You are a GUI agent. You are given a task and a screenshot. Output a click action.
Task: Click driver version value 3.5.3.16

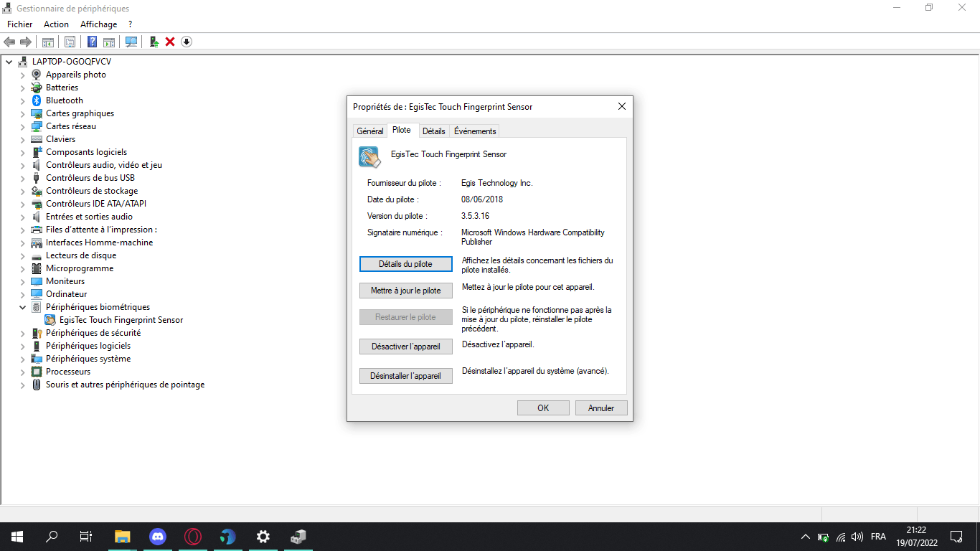coord(476,216)
